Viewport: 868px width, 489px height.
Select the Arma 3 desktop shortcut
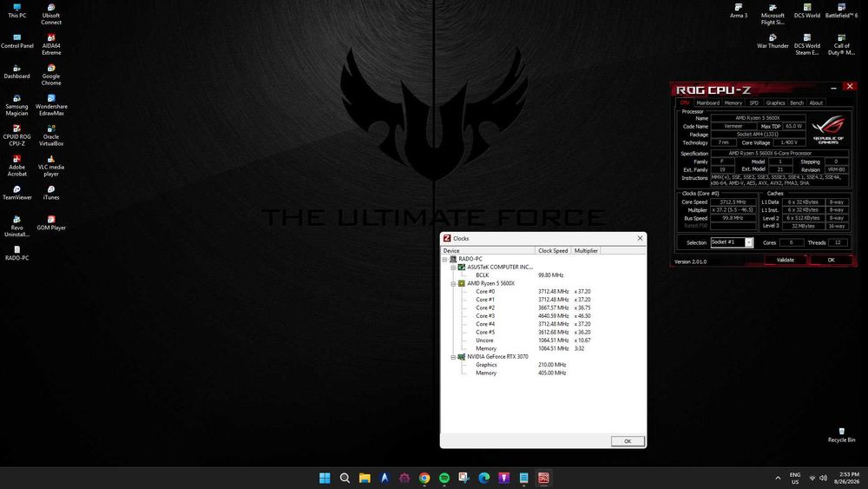739,10
